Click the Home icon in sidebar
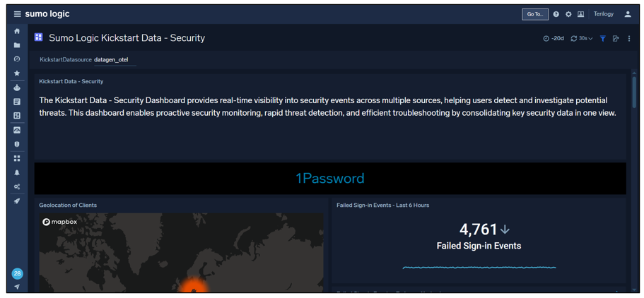Screen dimensions: 644x298 click(17, 31)
